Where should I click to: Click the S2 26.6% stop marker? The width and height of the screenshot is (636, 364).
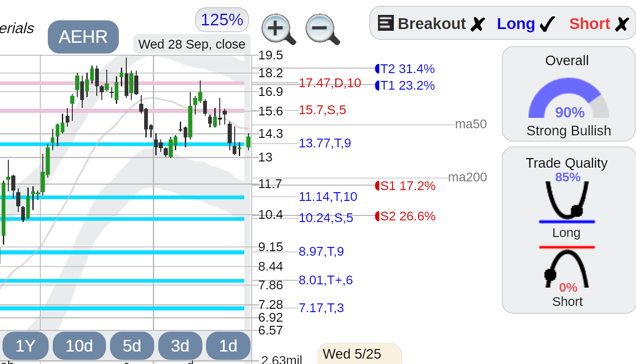click(x=405, y=216)
